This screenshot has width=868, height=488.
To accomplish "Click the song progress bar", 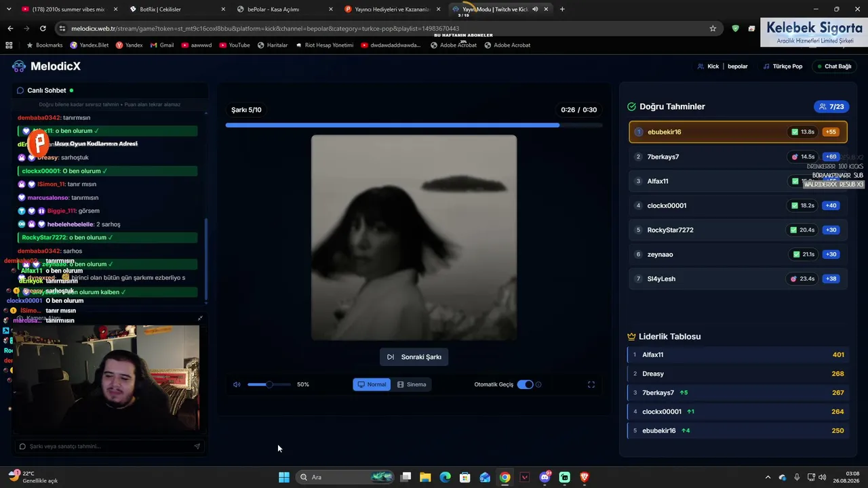I will pyautogui.click(x=414, y=125).
